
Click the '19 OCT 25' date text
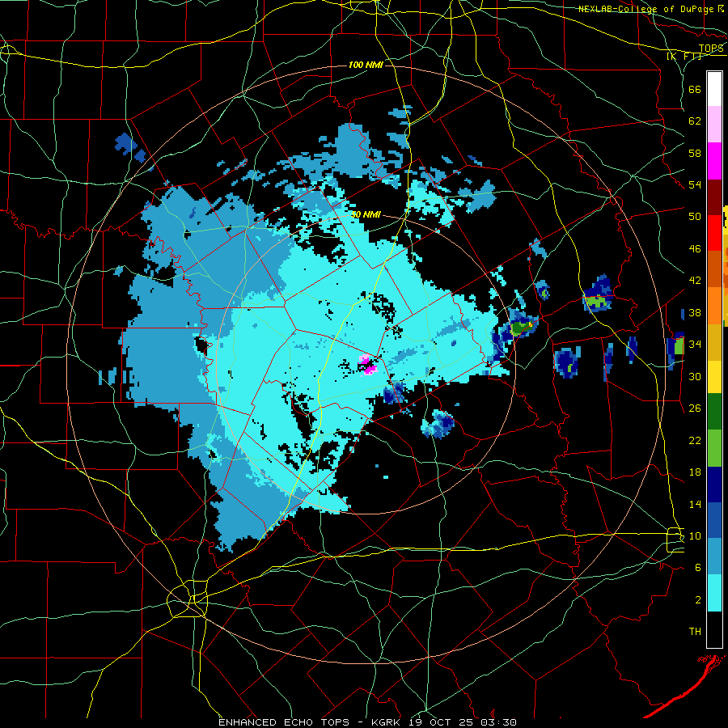(x=442, y=722)
